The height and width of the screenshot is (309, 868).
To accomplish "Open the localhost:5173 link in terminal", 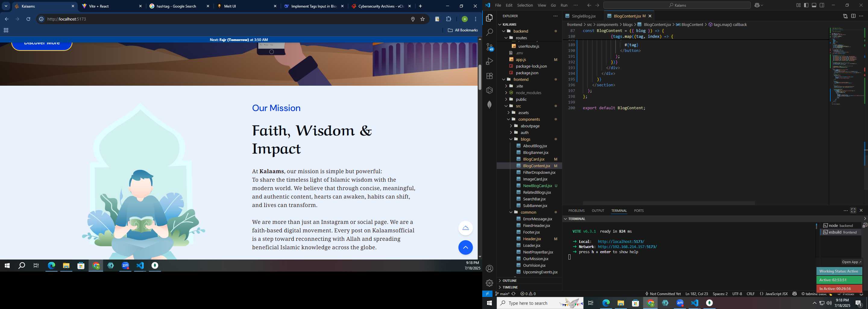I will coord(621,242).
